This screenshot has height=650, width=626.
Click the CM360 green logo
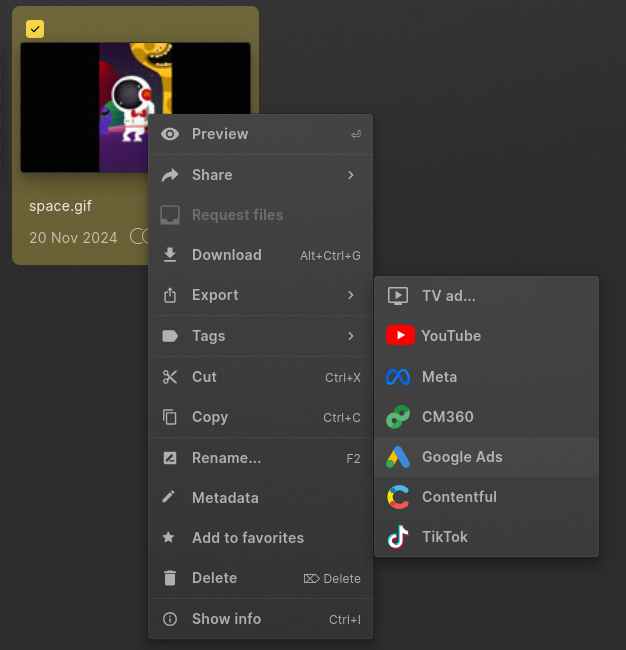[x=398, y=417]
